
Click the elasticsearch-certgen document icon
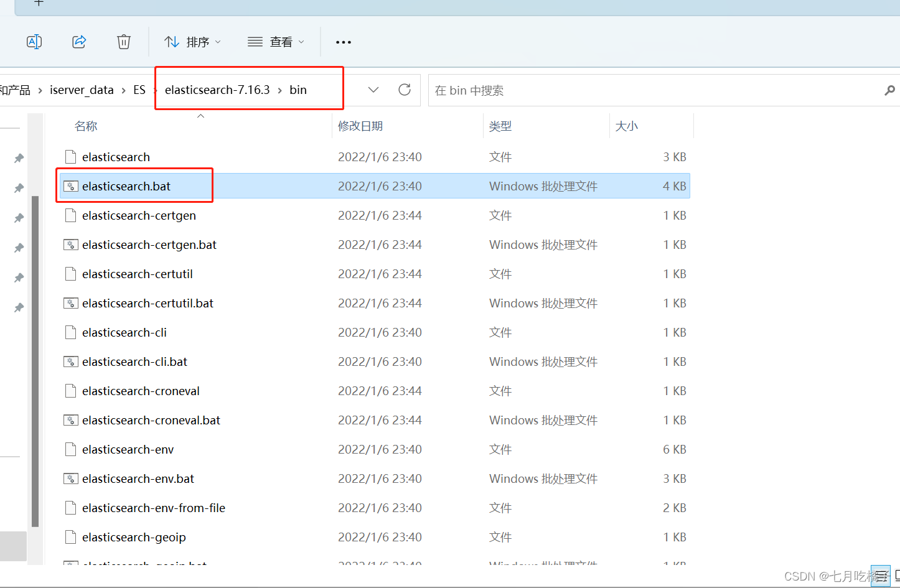click(71, 215)
